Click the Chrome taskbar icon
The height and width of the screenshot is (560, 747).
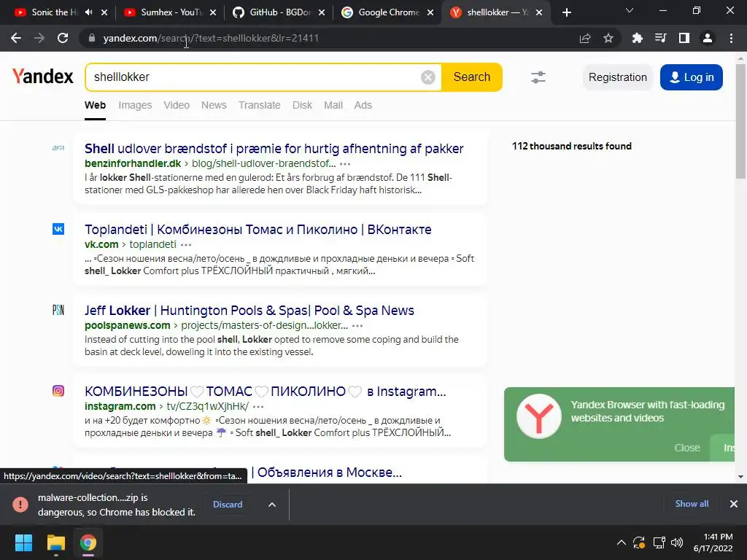pyautogui.click(x=88, y=542)
